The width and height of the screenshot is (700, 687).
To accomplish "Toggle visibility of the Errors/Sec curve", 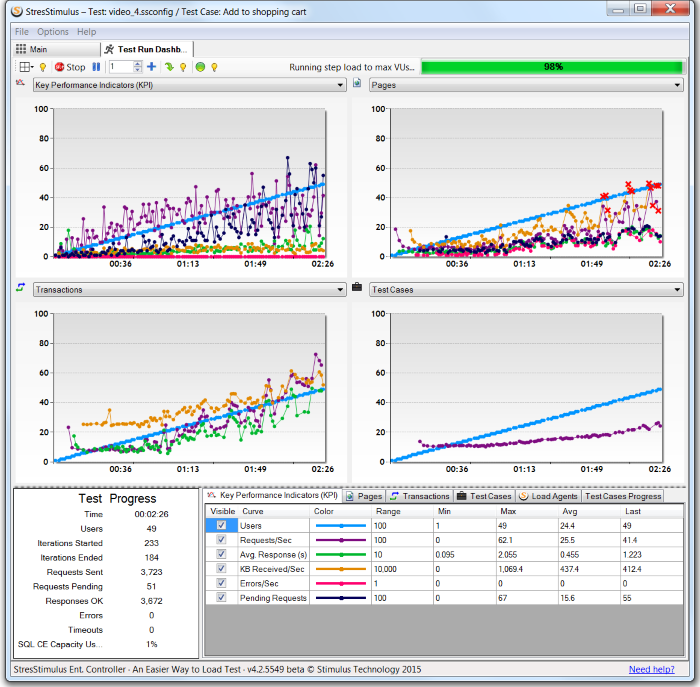I will tap(221, 583).
